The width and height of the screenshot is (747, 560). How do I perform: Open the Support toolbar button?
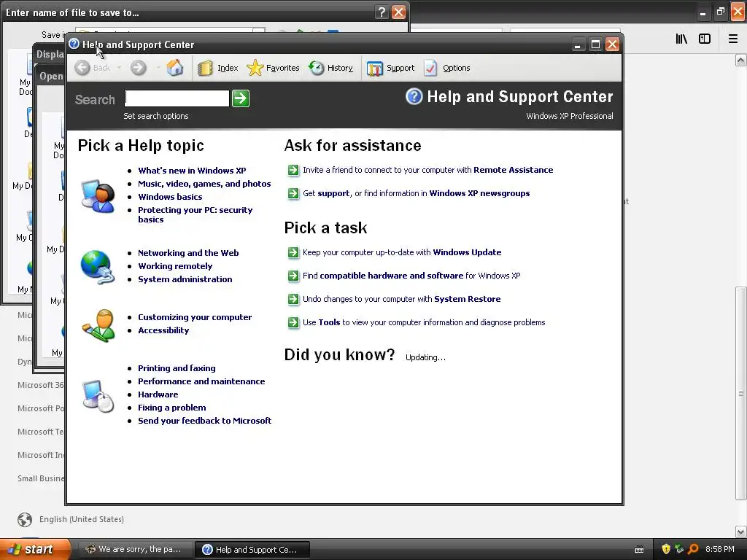[x=391, y=68]
